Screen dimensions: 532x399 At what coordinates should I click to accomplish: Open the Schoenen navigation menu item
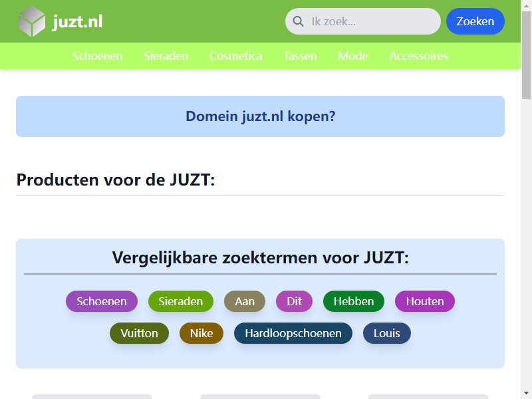tap(97, 56)
